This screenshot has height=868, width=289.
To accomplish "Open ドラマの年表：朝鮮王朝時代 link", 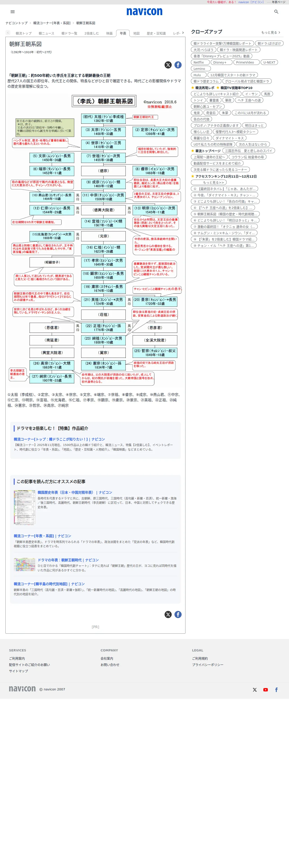I will point(68,560).
